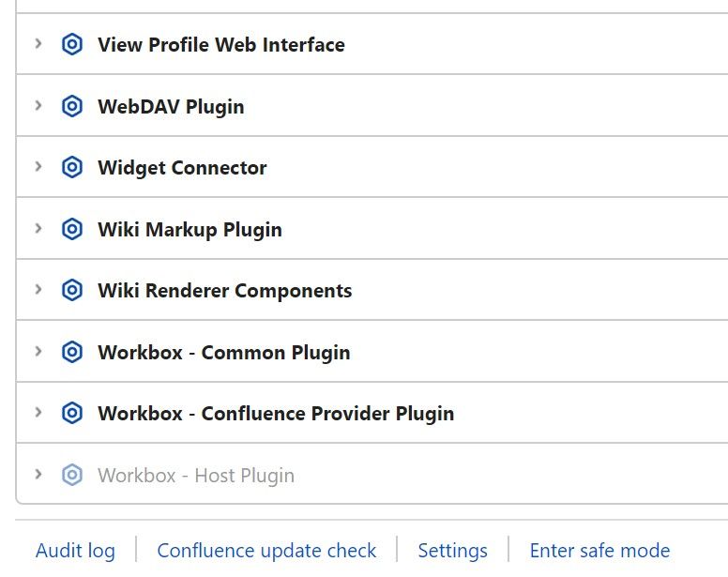Screen dimensions: 728x577
Task: Open the Audit log link
Action: 75,551
